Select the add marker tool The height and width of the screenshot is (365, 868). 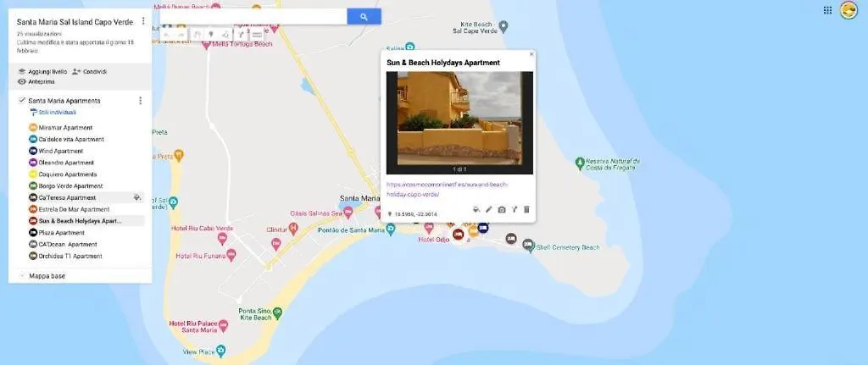coord(211,34)
